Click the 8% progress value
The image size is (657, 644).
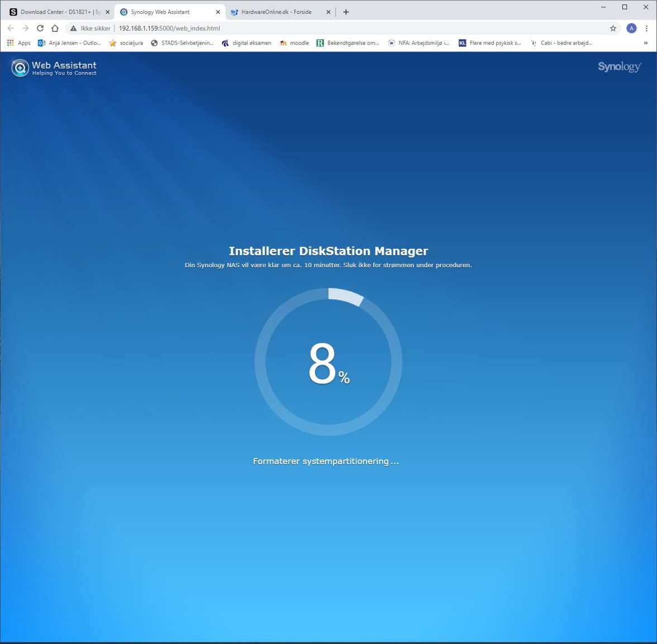(x=329, y=363)
